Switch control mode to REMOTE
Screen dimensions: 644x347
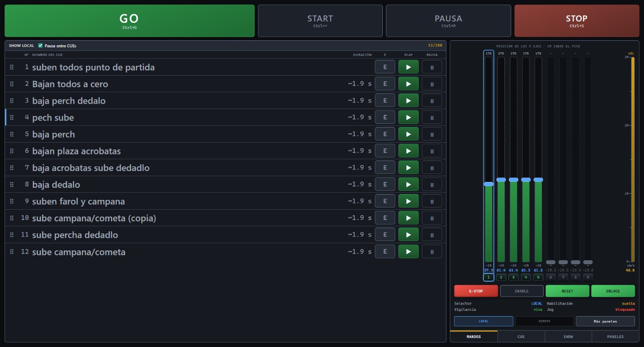coord(544,321)
